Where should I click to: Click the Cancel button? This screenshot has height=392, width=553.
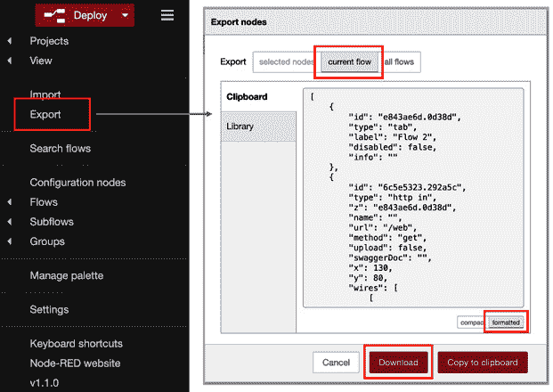tap(336, 363)
